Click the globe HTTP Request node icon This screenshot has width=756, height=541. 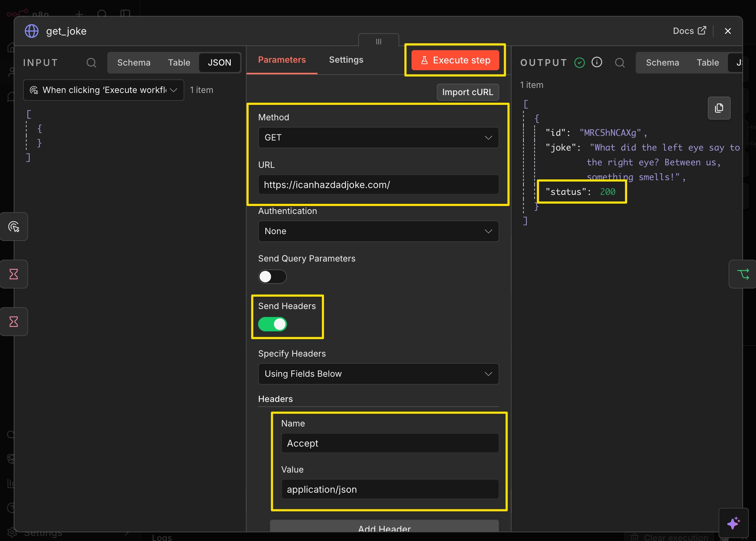tap(32, 31)
